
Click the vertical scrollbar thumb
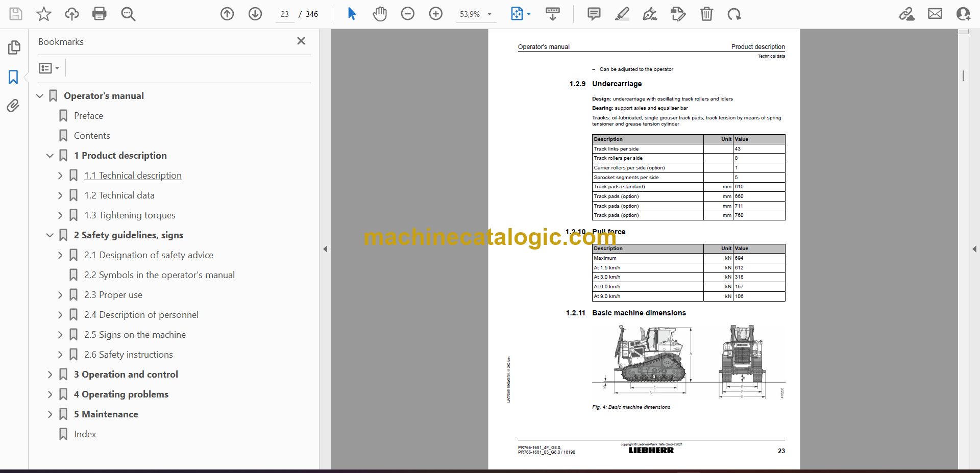(963, 76)
